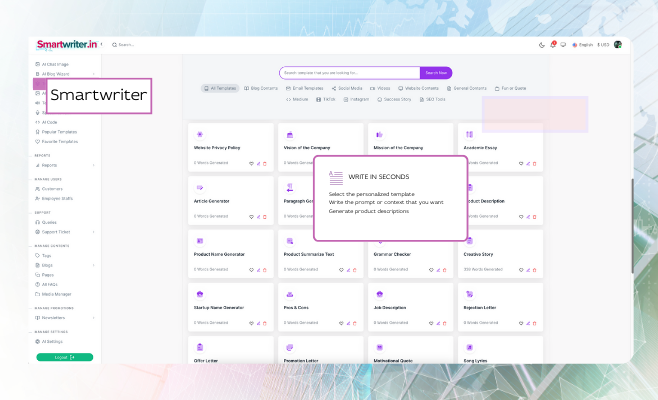Select the SEO Tools tab
658x400 pixels.
[x=433, y=99]
